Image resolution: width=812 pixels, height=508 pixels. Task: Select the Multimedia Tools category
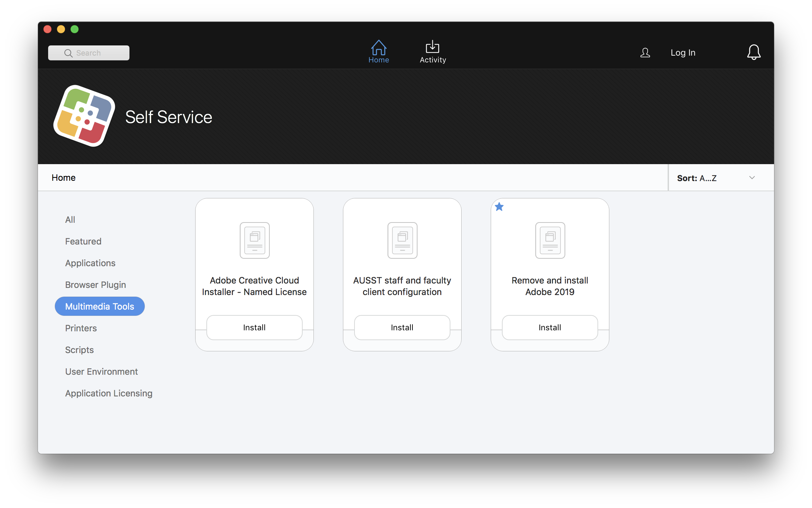pyautogui.click(x=99, y=306)
